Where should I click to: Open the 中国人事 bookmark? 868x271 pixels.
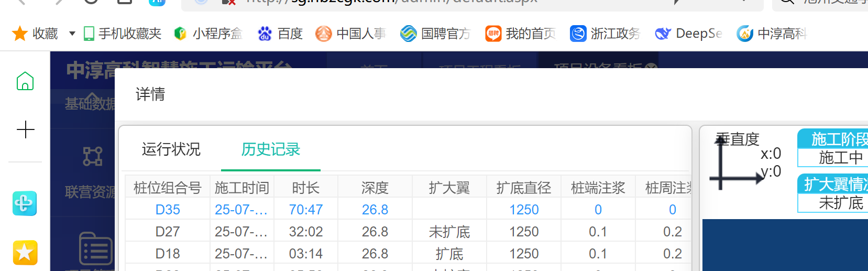350,34
